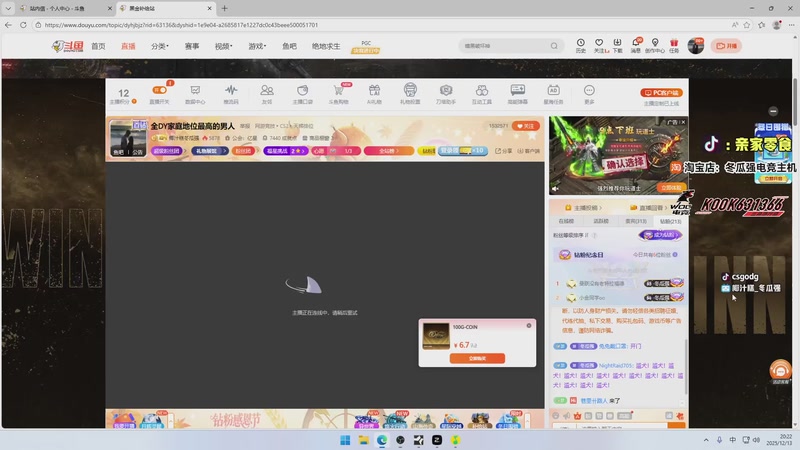Click the 分享 share link
The height and width of the screenshot is (450, 800).
click(504, 151)
